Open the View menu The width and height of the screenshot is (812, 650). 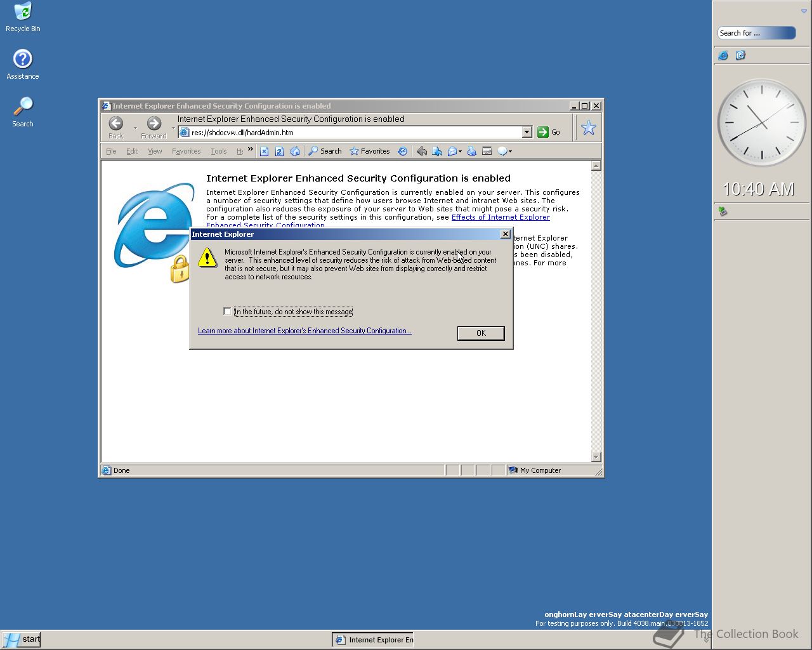(155, 151)
